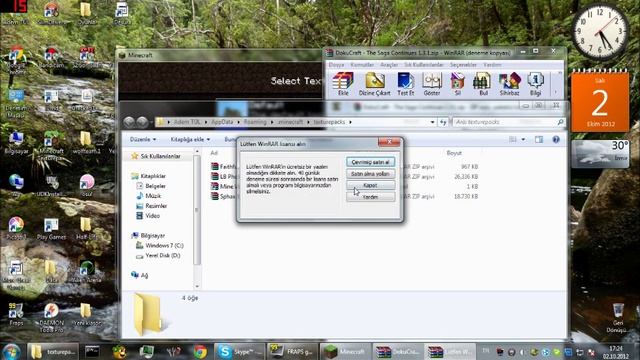Select Bilgisayar in the navigation pane
640x360 pixels.
(x=148, y=236)
